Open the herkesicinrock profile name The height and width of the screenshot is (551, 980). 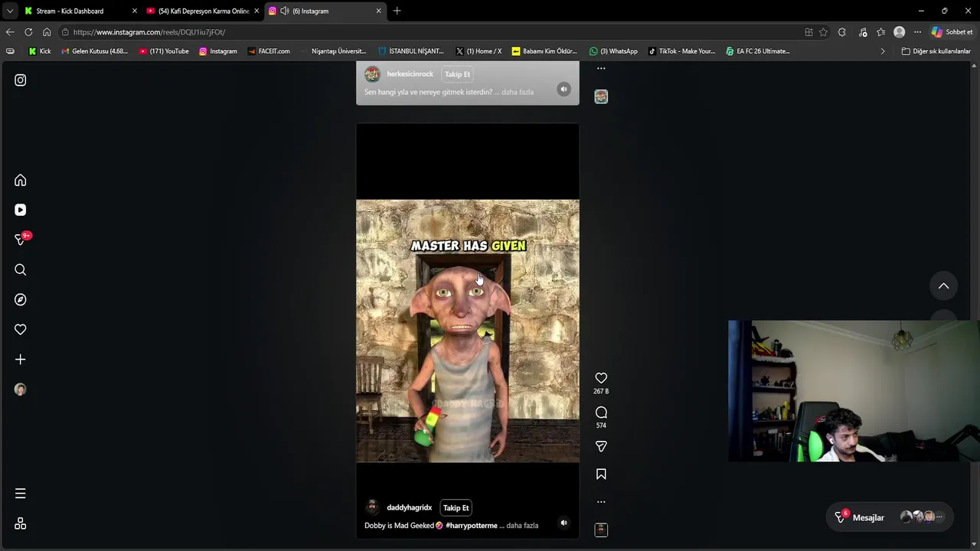410,74
